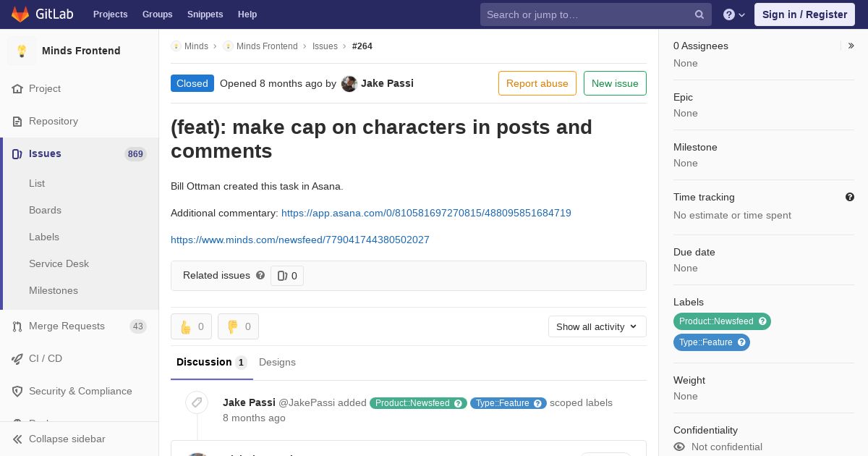Screen dimensions: 868x456
Task: Click the Related issues help icon
Action: coord(260,275)
